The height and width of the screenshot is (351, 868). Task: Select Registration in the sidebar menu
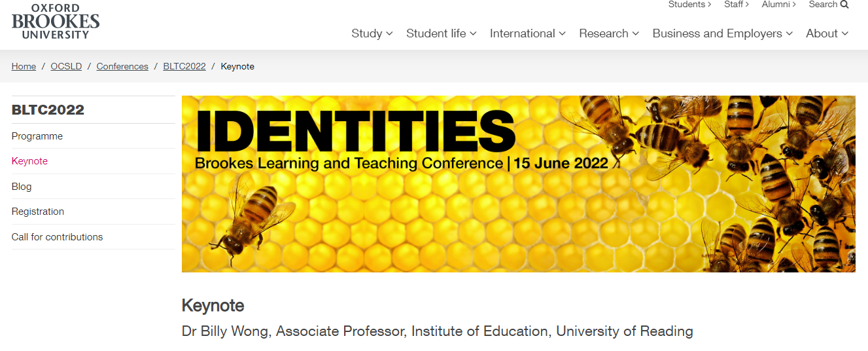(x=38, y=212)
